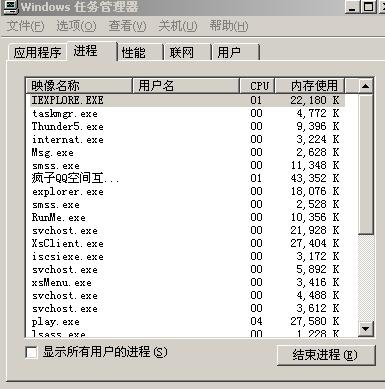Click memory value 22,180 K

tap(314, 100)
